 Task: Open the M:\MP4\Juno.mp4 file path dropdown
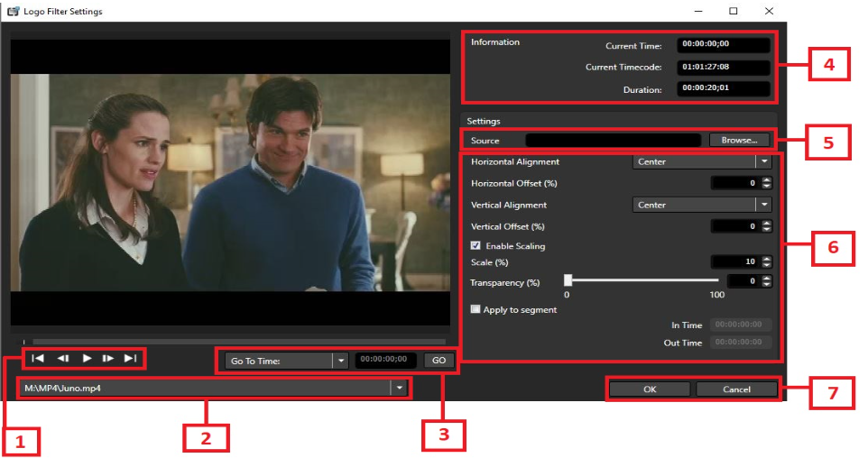[399, 388]
